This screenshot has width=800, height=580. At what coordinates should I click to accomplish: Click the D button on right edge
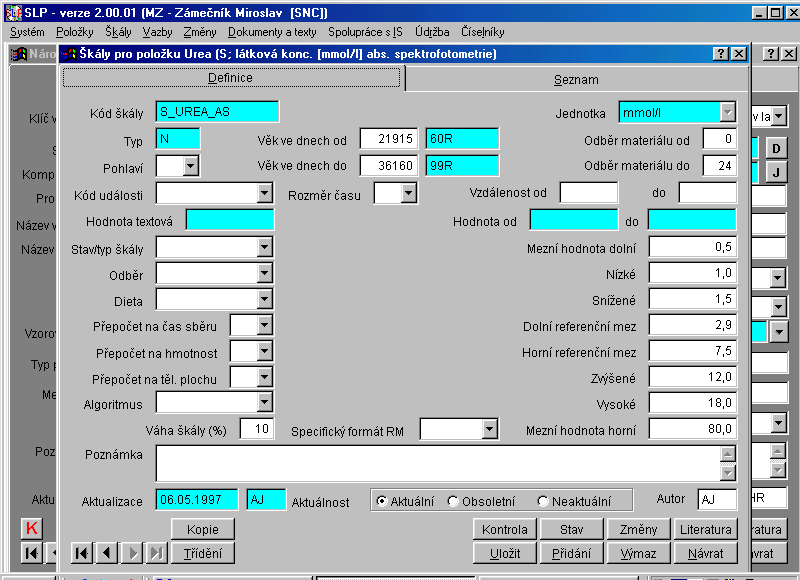777,149
